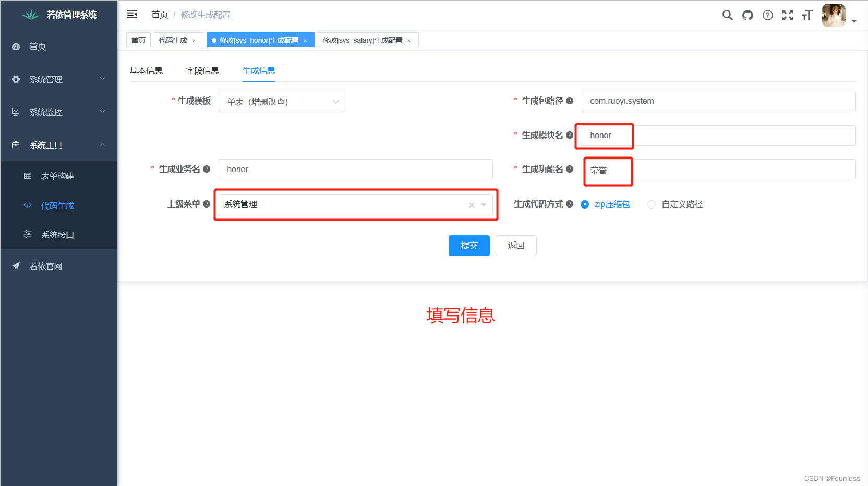This screenshot has width=868, height=486.
Task: Click the 返回 back button
Action: coord(516,246)
